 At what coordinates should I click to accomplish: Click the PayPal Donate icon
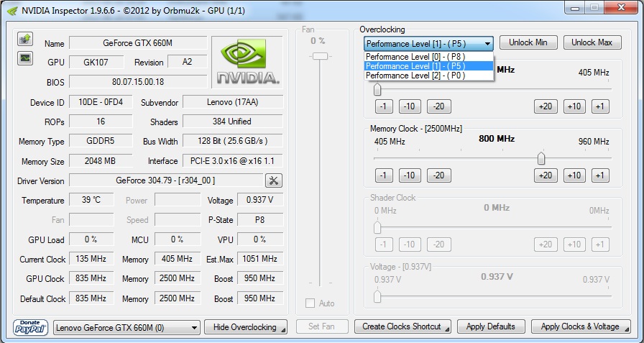[30, 327]
